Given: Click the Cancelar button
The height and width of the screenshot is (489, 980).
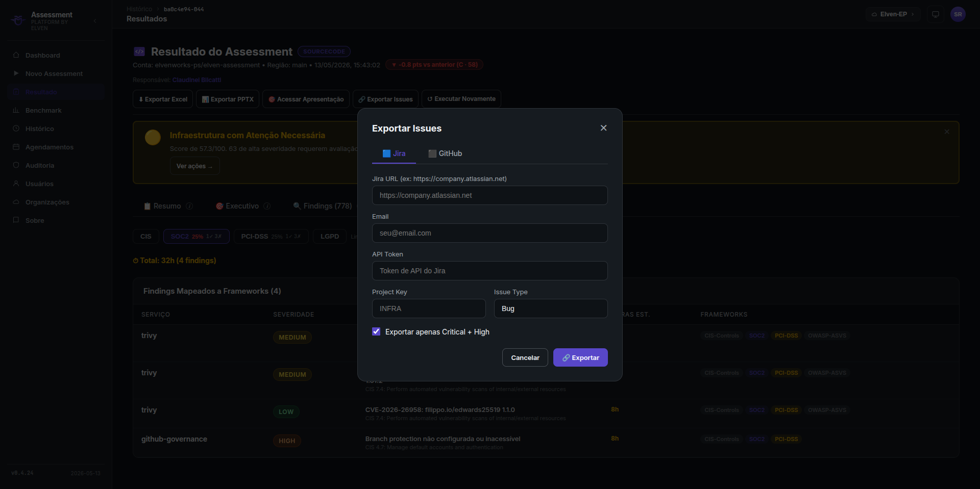Looking at the screenshot, I should (x=525, y=357).
